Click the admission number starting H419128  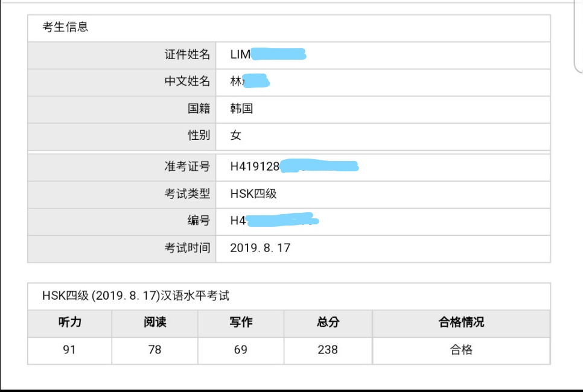(x=255, y=166)
